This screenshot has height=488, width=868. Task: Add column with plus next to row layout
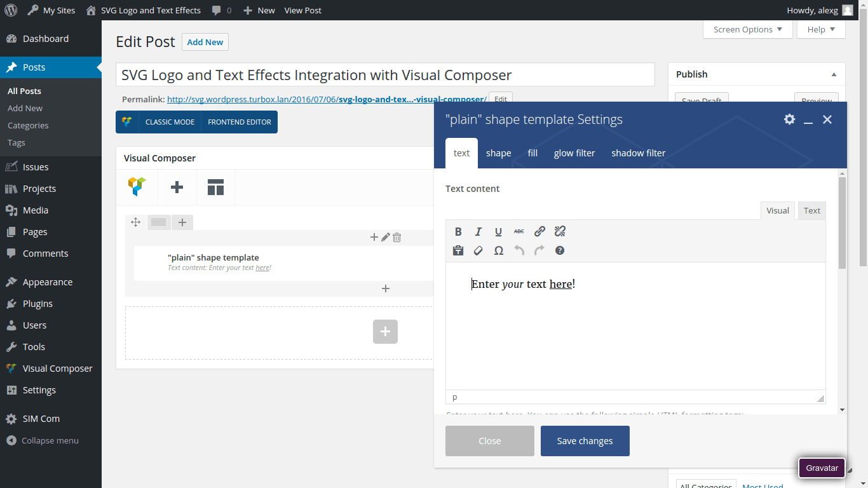[182, 222]
